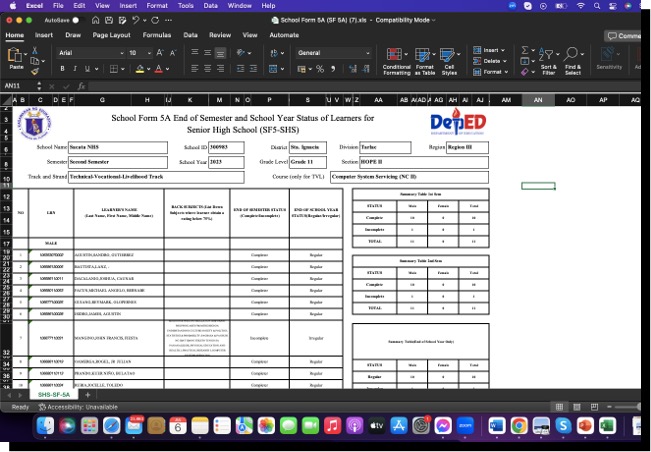
Task: Click the Merge & Center icon
Action: [273, 69]
